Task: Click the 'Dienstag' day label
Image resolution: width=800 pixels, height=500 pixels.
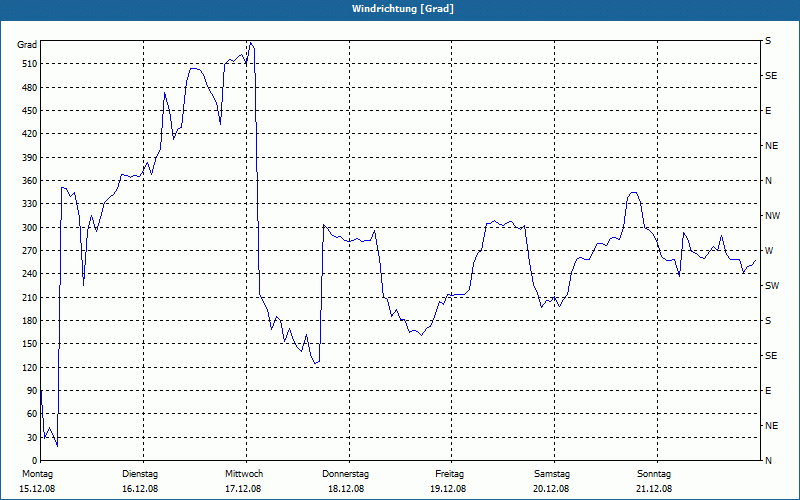Action: tap(140, 474)
